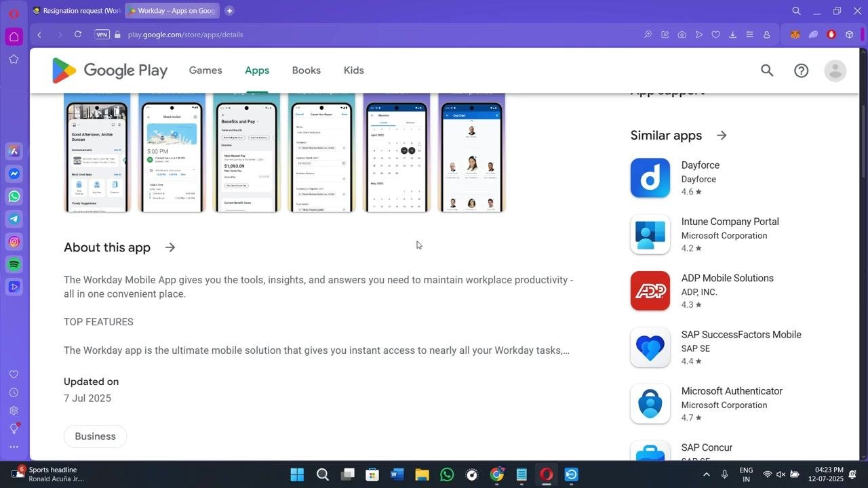868x488 pixels.
Task: Go to Google Play home logo
Action: pyautogui.click(x=110, y=70)
